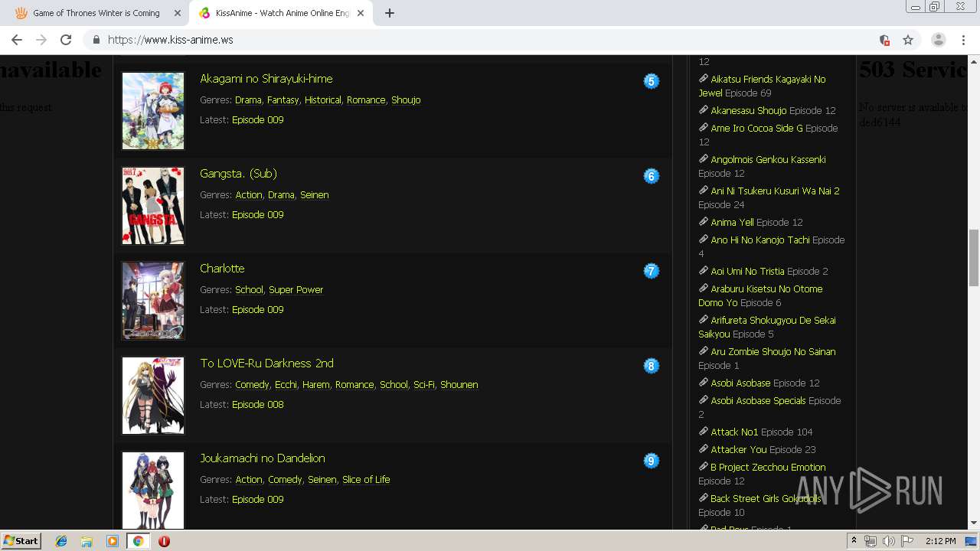Open the Historical genre under Akagami no Shirayuki-hime
Viewport: 980px width, 551px height.
(x=323, y=100)
